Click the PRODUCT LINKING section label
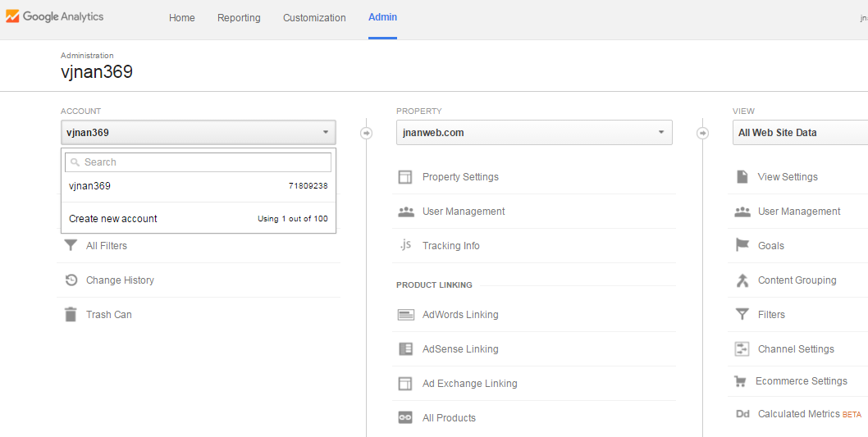Screen dimensions: 868x437 coord(435,285)
